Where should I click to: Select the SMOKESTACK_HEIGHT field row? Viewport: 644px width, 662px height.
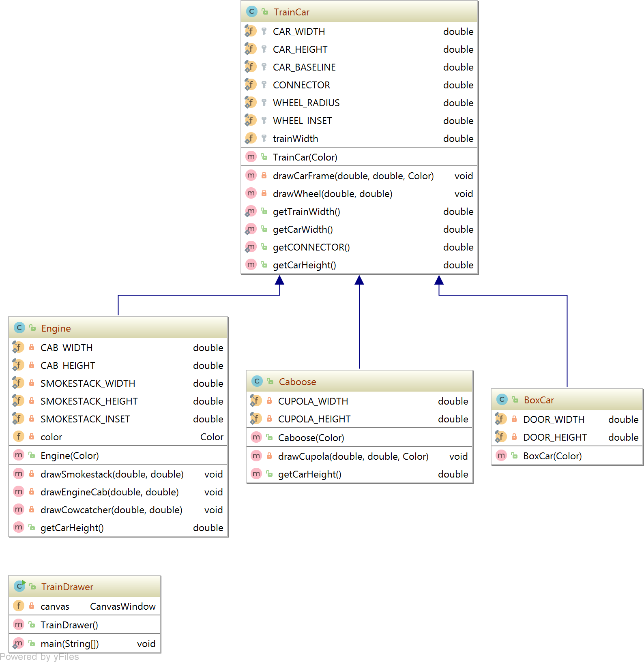click(x=89, y=401)
